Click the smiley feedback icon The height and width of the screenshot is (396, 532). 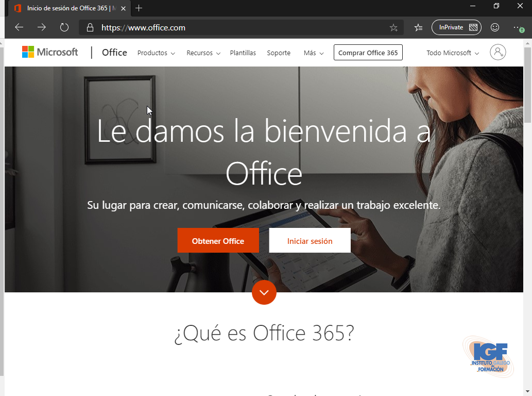(495, 27)
